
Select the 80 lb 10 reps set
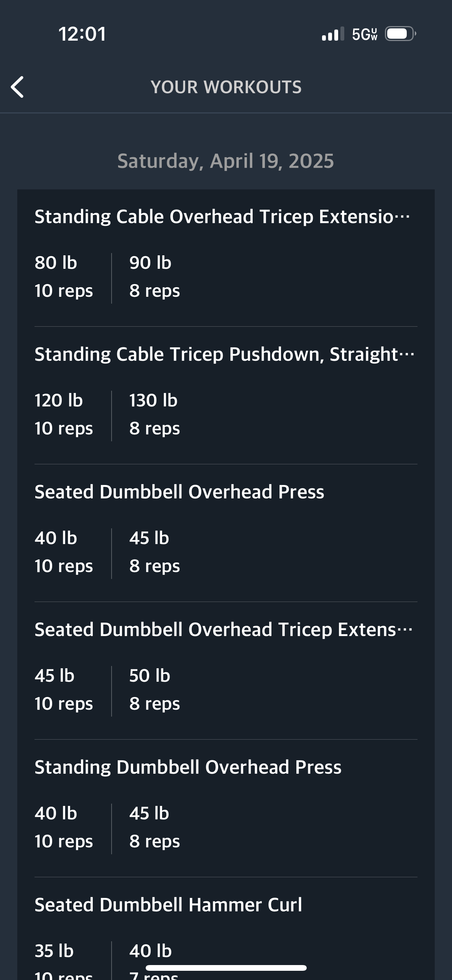[64, 277]
